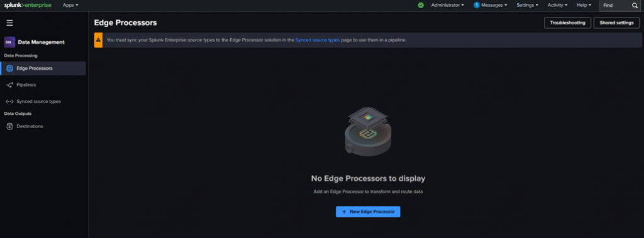Expand the Apps dropdown
The height and width of the screenshot is (238, 644).
[70, 5]
